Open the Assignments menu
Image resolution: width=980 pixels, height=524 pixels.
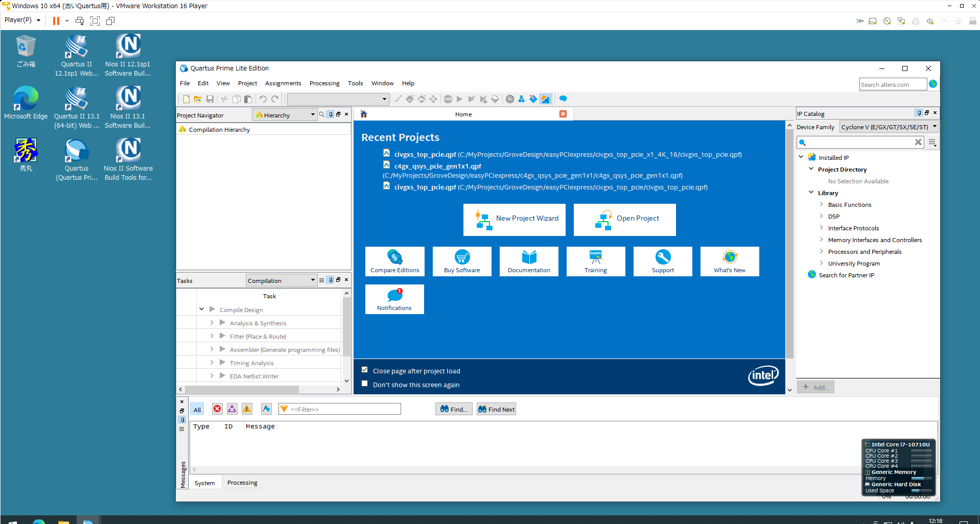pyautogui.click(x=283, y=83)
